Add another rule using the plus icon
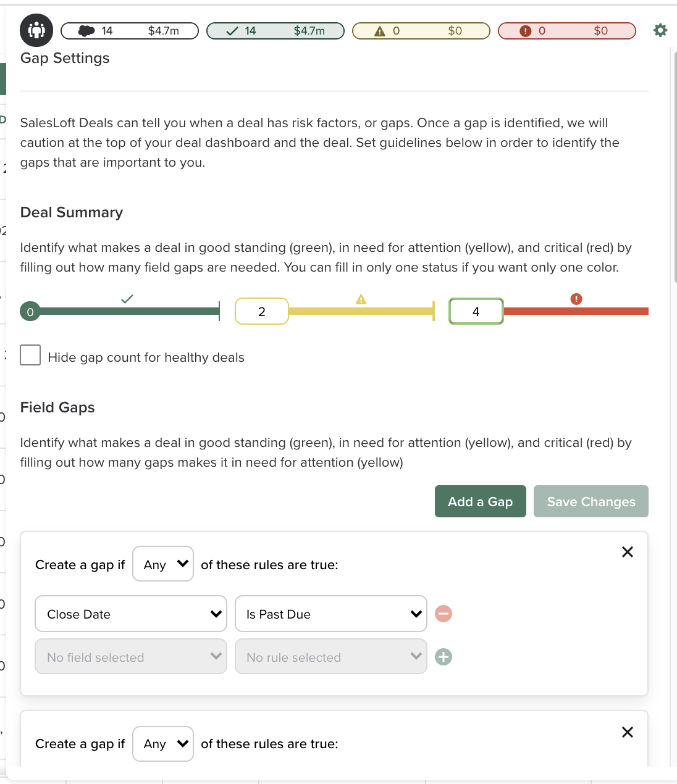This screenshot has width=677, height=784. (443, 657)
